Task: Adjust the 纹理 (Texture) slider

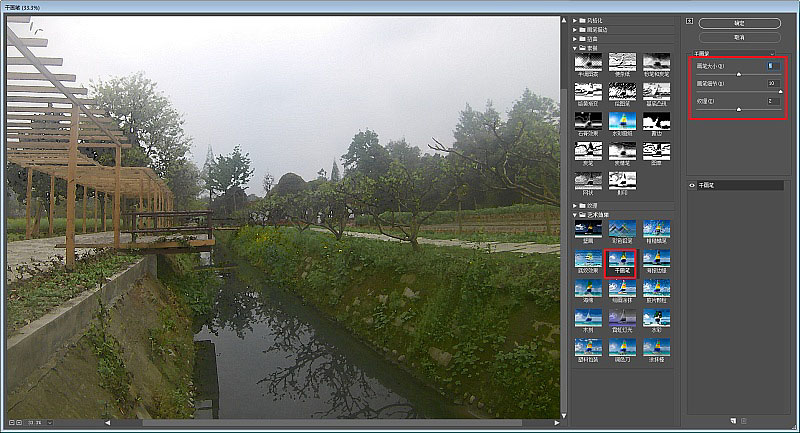Action: [x=738, y=109]
